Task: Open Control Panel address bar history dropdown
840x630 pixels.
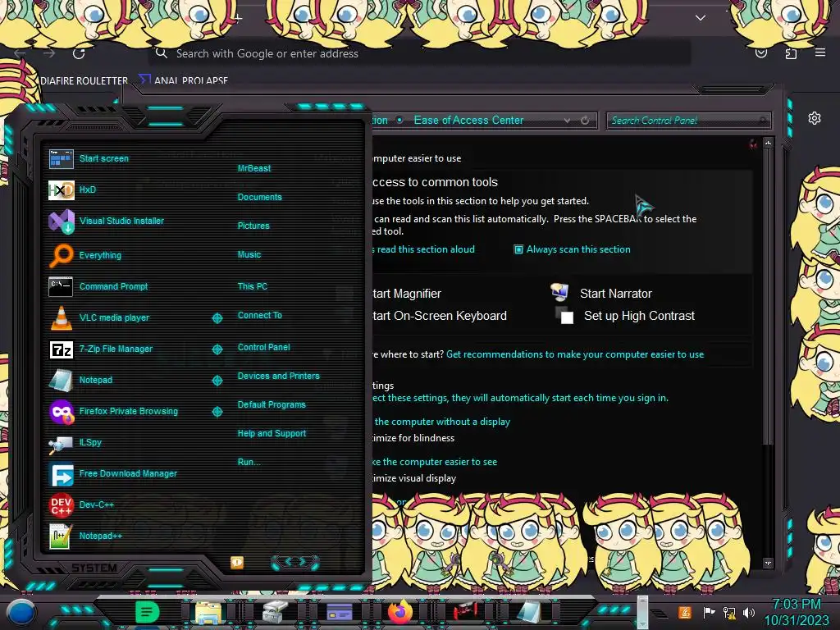Action: pyautogui.click(x=567, y=121)
